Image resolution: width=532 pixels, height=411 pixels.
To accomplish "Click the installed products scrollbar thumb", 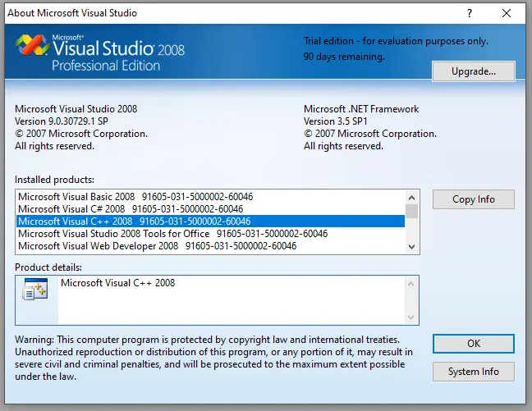I will [x=412, y=212].
